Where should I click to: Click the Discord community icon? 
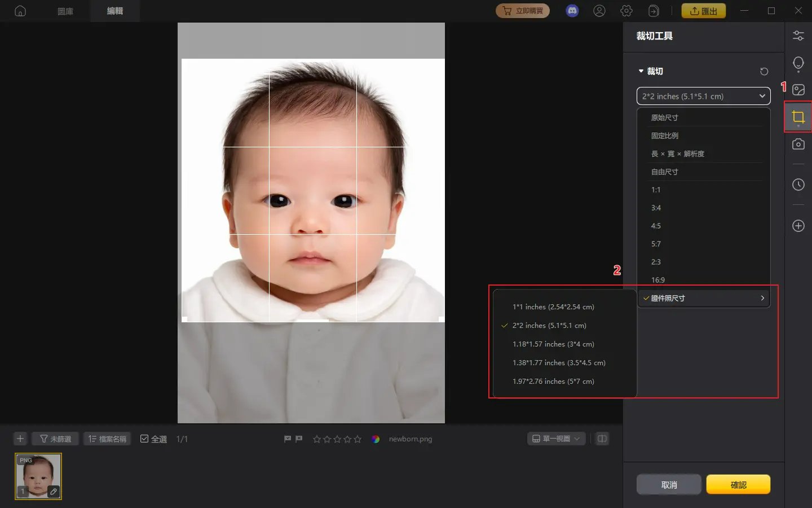[572, 11]
